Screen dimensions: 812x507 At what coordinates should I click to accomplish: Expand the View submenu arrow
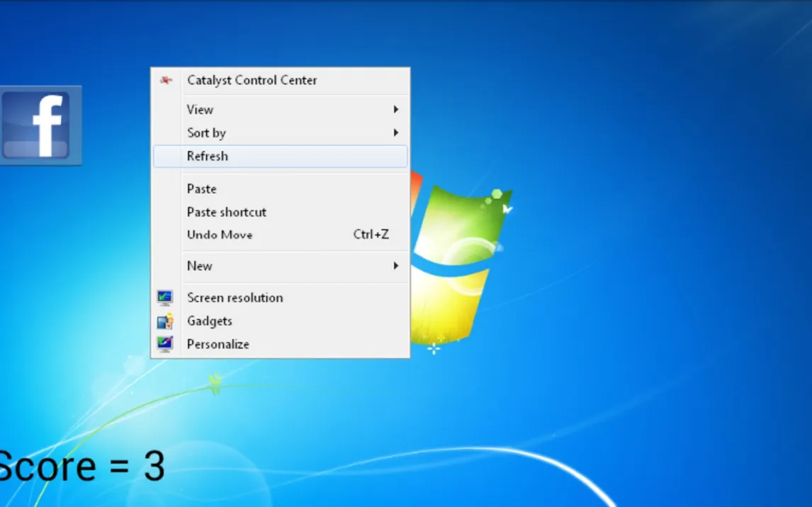click(x=395, y=110)
